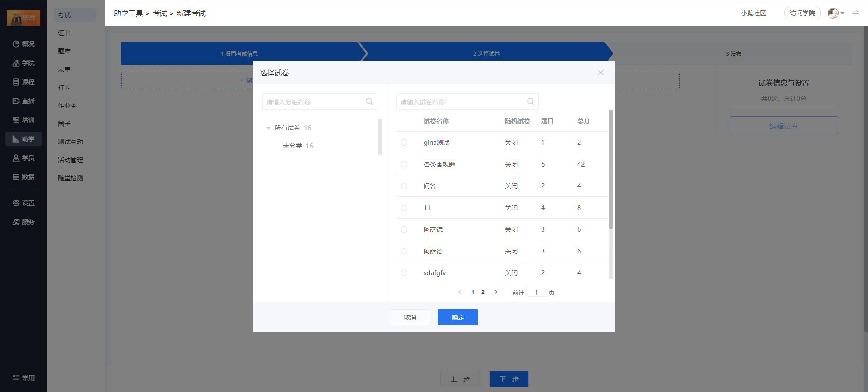Open the 数据 data sidebar icon
This screenshot has width=868, height=392.
pos(16,177)
